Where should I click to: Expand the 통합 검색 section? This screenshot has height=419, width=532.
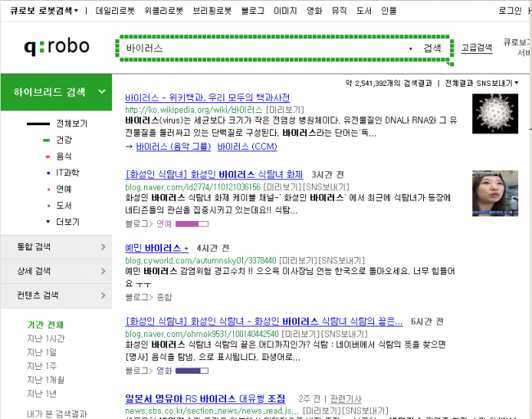(x=56, y=247)
